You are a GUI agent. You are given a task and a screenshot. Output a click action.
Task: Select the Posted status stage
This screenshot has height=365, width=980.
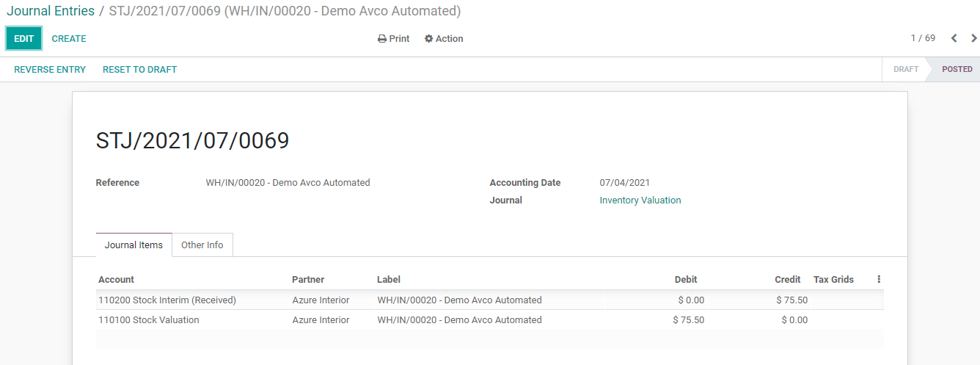[957, 70]
